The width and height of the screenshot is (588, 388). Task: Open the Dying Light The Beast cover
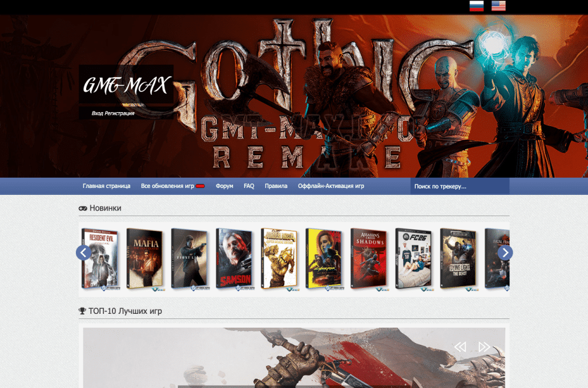pyautogui.click(x=459, y=259)
